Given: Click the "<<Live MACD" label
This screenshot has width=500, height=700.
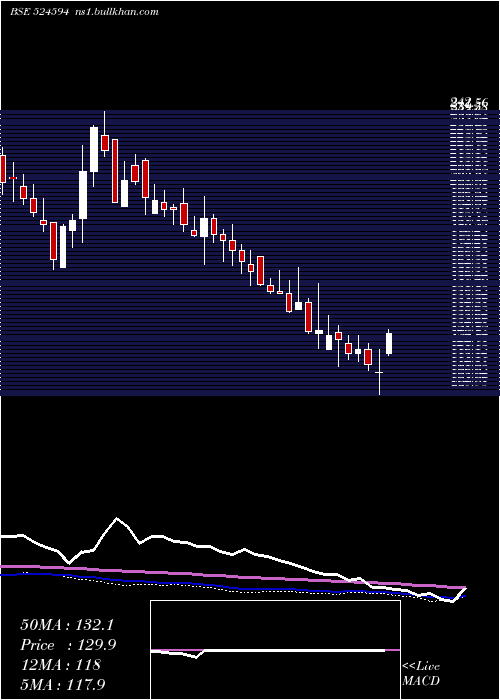Looking at the screenshot, I should [421, 673].
